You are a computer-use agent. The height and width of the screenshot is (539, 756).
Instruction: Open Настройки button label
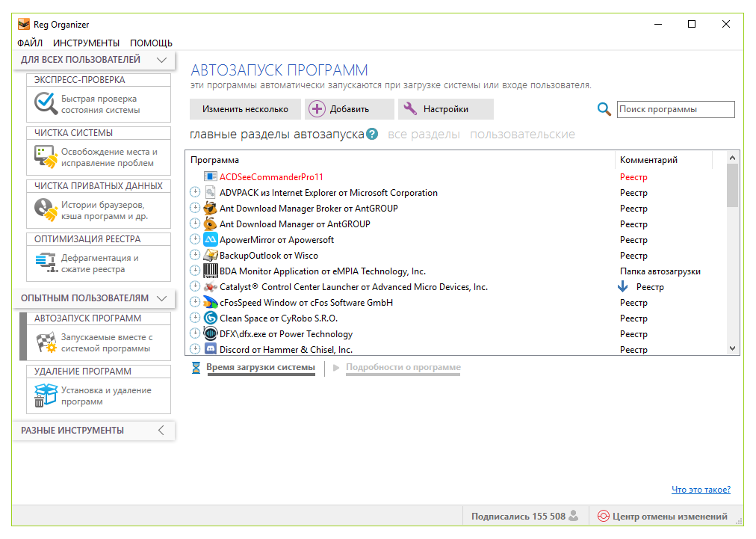point(446,109)
